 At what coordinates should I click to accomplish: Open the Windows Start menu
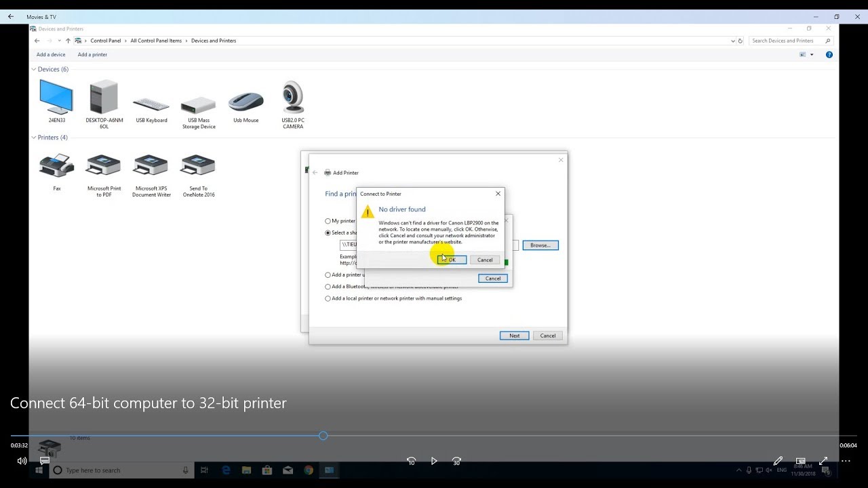point(39,470)
